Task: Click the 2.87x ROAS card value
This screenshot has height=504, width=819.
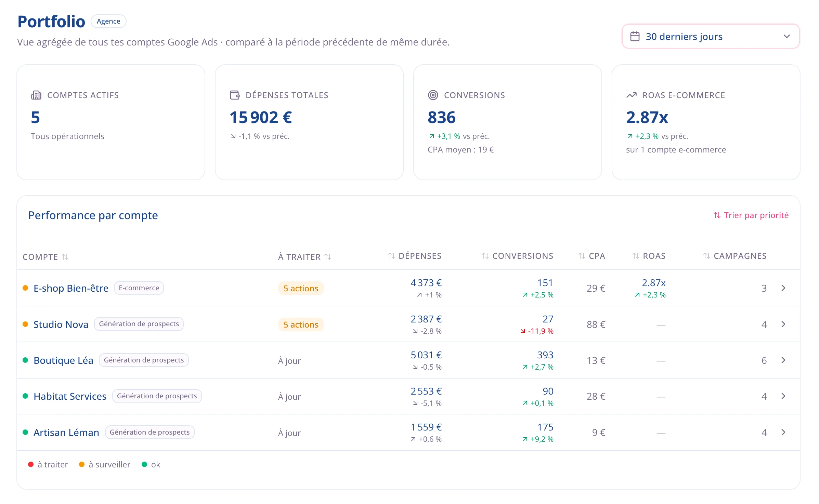Action: [647, 117]
